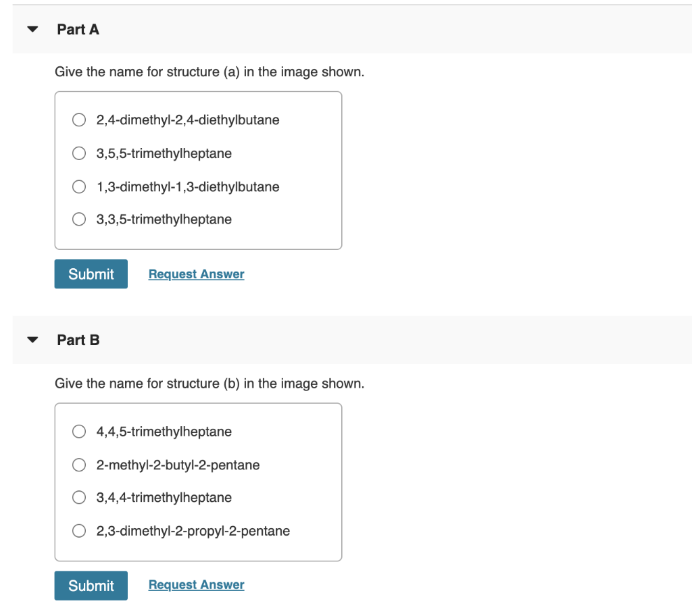
Task: Submit the Part A answer
Action: click(91, 274)
